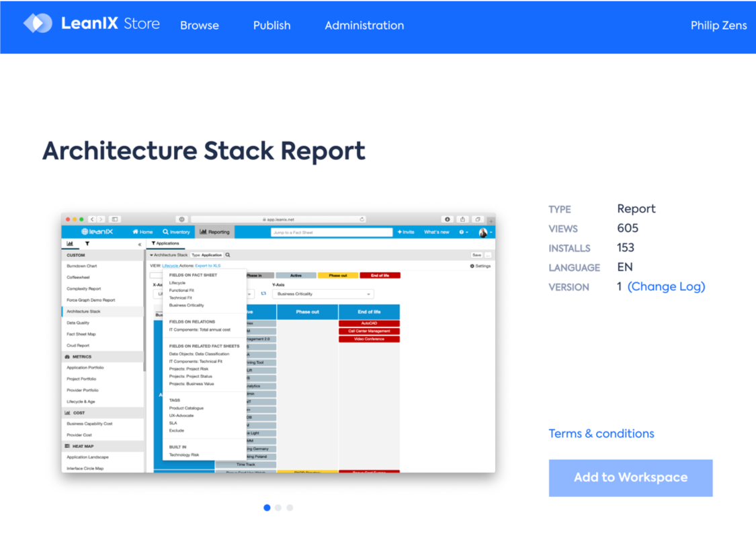Click the yellow Phase out legend swatch
The width and height of the screenshot is (756, 542).
click(x=337, y=276)
